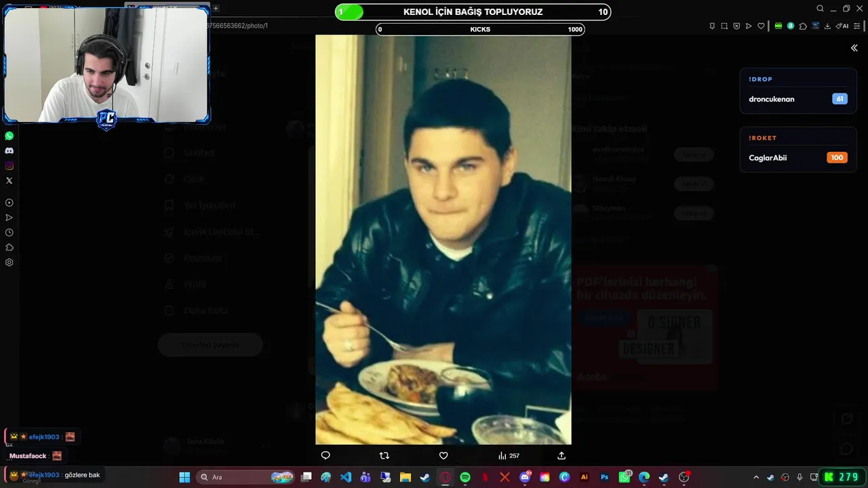Open History from the sidebar clock icon
The height and width of the screenshot is (488, 868).
tap(9, 232)
